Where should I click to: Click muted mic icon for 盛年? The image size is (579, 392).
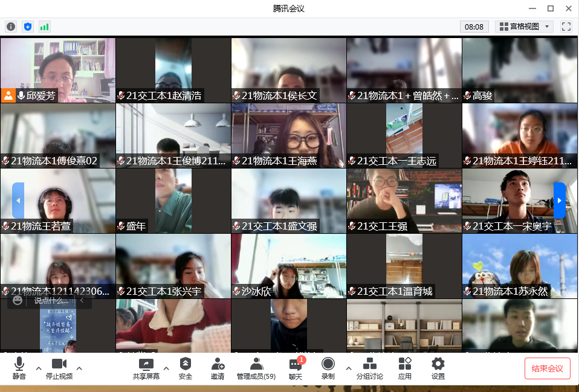(121, 226)
